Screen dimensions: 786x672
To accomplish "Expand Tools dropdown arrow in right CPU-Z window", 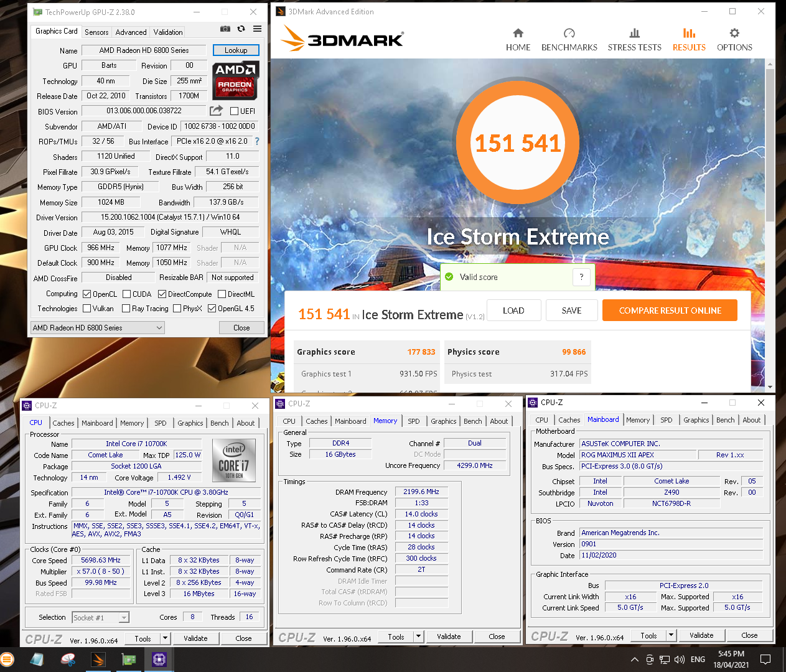I will [671, 635].
